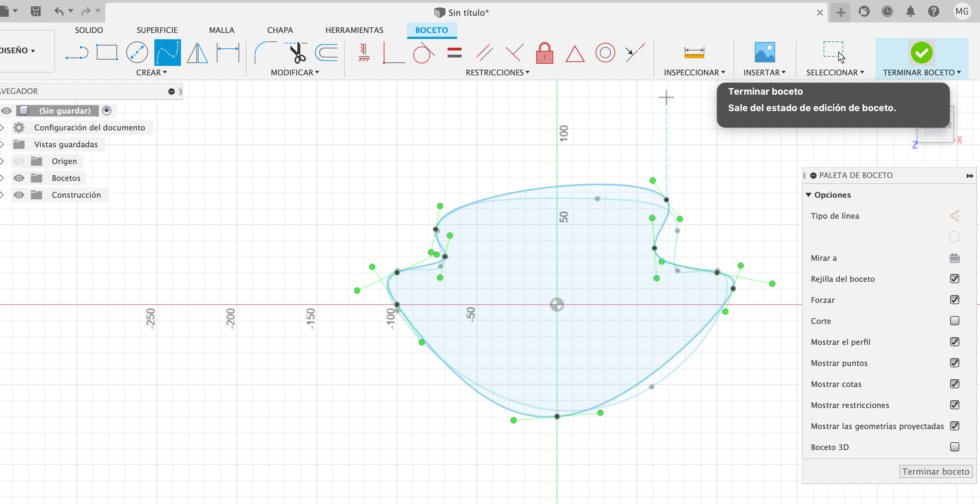The image size is (980, 504).
Task: Open the SELECCIONAR dropdown menu
Action: point(835,72)
